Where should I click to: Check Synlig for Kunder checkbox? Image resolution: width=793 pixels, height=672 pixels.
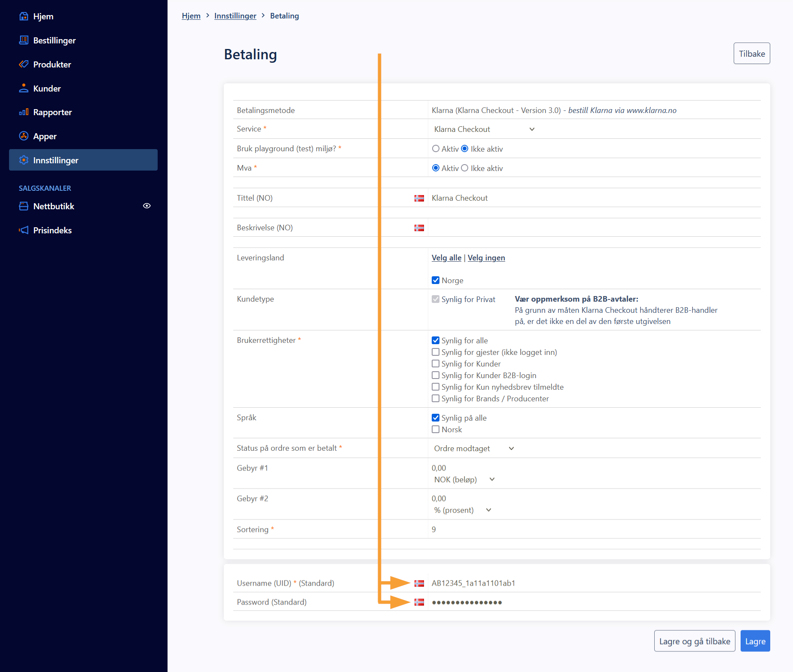[436, 363]
